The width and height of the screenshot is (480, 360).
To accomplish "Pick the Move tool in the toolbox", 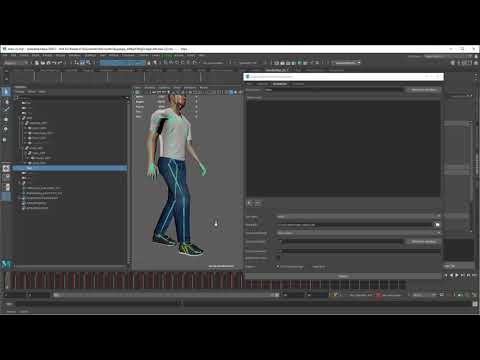I will (x=6, y=120).
